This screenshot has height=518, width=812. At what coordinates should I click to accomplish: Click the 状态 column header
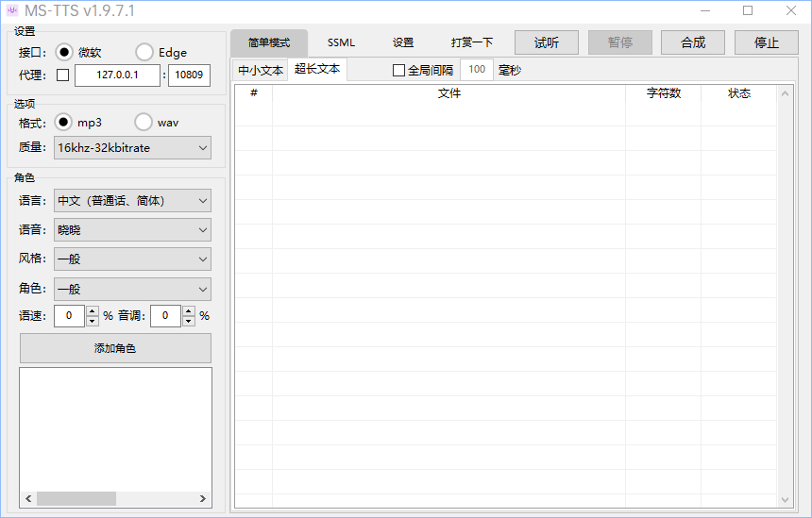click(x=739, y=93)
